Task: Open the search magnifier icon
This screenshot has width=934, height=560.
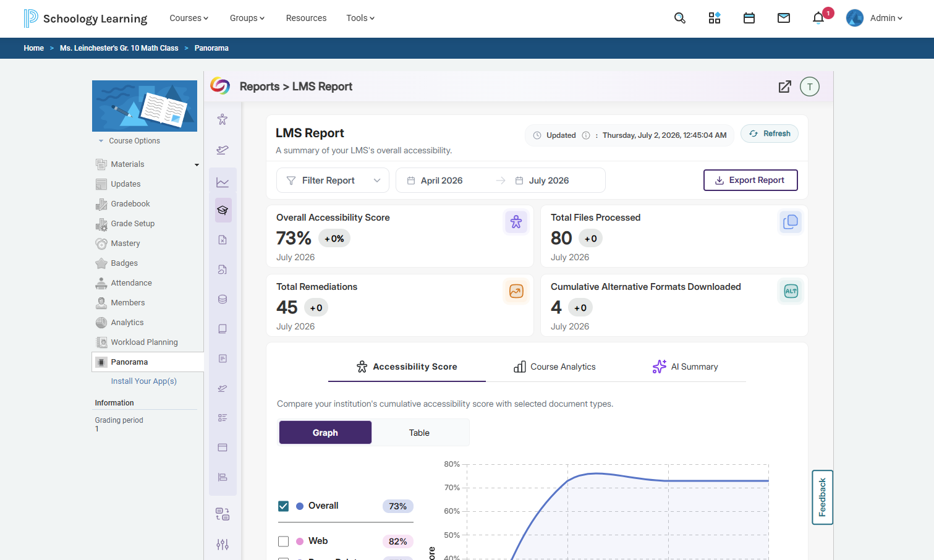Action: (679, 18)
